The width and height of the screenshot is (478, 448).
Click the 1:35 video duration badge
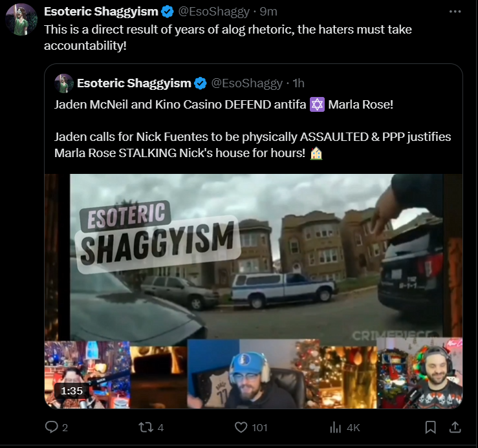72,390
